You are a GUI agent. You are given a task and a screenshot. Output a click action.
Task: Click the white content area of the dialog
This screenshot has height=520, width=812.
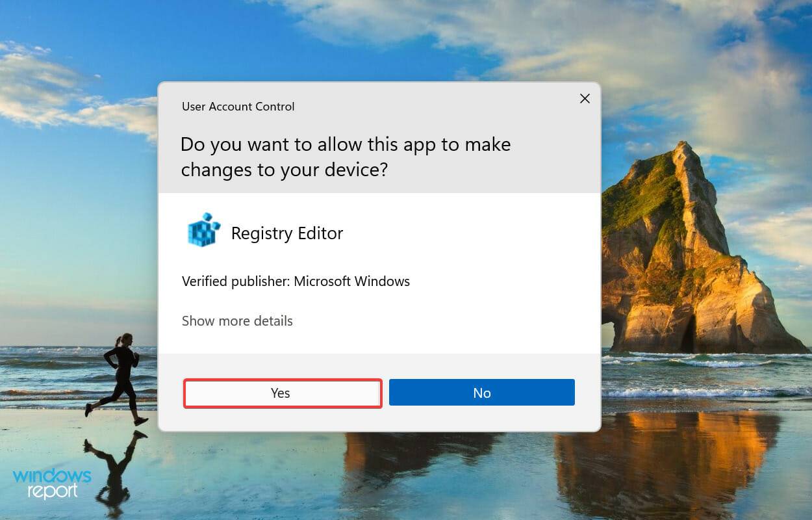pos(379,273)
